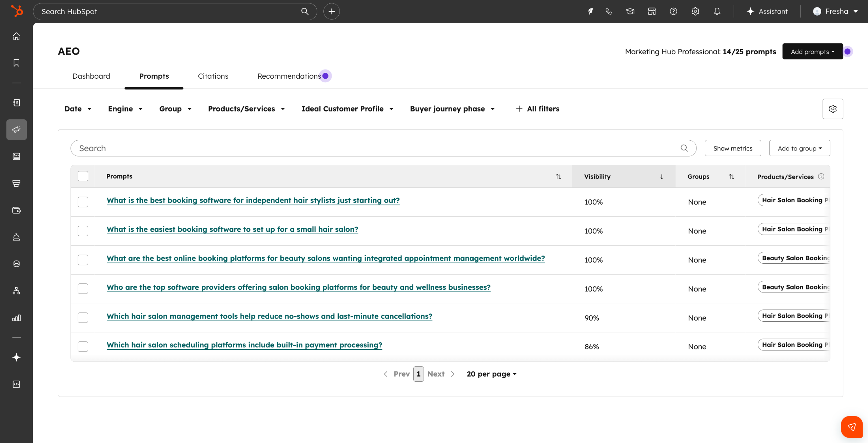Viewport: 868px width, 443px height.
Task: Check the reduce no-shows prompt row
Action: tap(83, 318)
